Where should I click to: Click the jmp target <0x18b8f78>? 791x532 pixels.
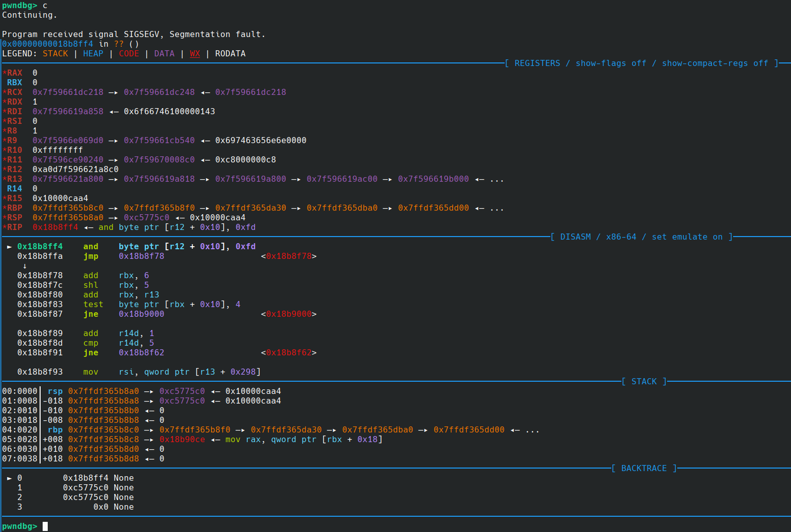click(x=288, y=256)
